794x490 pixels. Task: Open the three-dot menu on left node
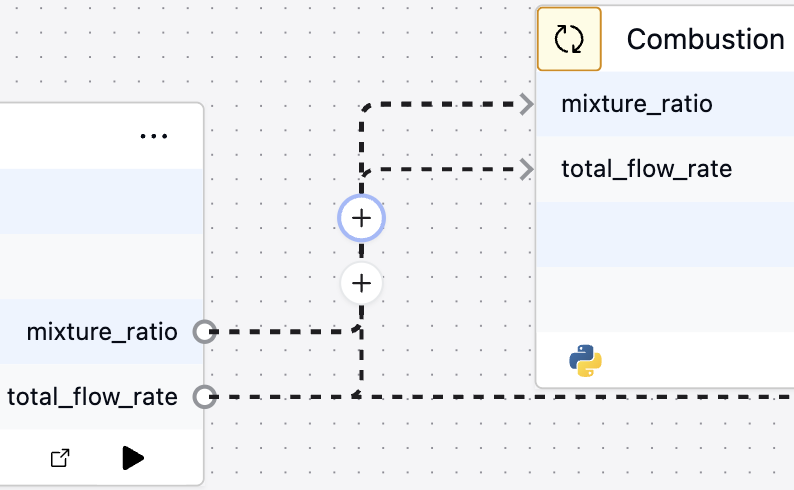[154, 136]
